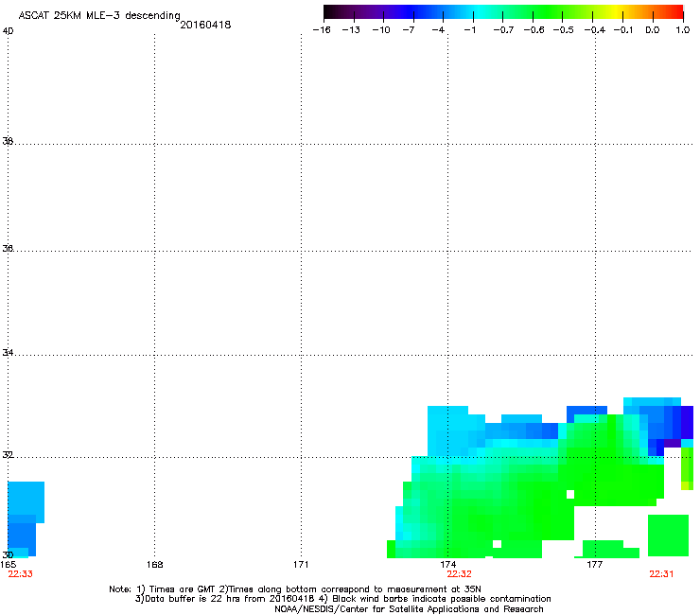
Task: Click the red time stamp '22:33'
Action: [21, 574]
